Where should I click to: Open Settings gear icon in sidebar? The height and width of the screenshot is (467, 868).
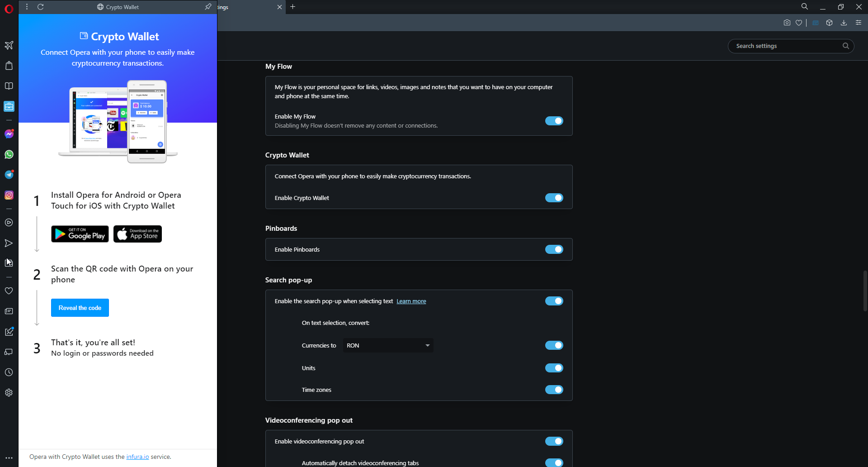(x=9, y=393)
